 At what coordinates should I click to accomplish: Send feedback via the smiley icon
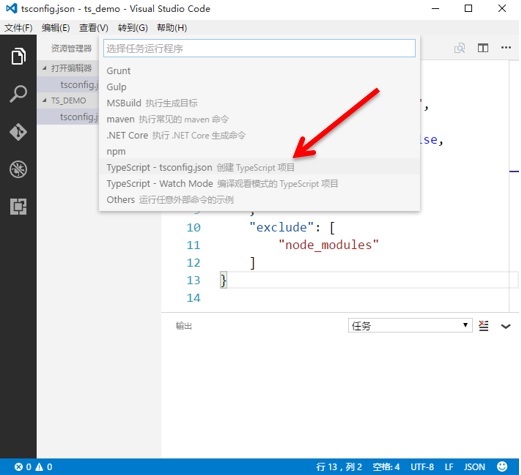(x=502, y=466)
